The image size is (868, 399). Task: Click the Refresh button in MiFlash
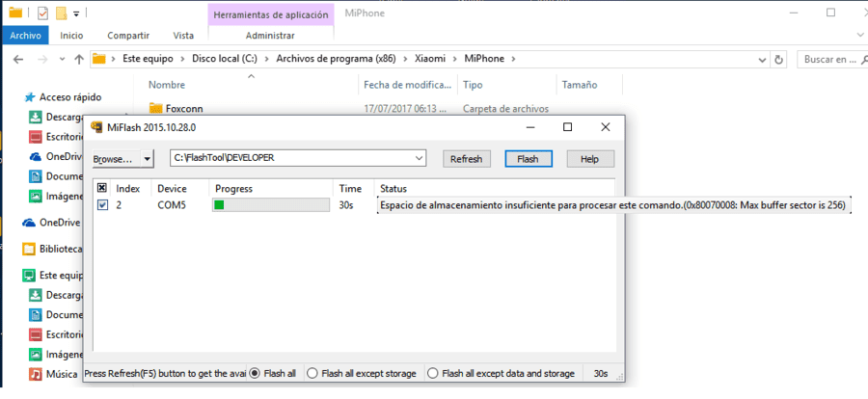tap(466, 159)
